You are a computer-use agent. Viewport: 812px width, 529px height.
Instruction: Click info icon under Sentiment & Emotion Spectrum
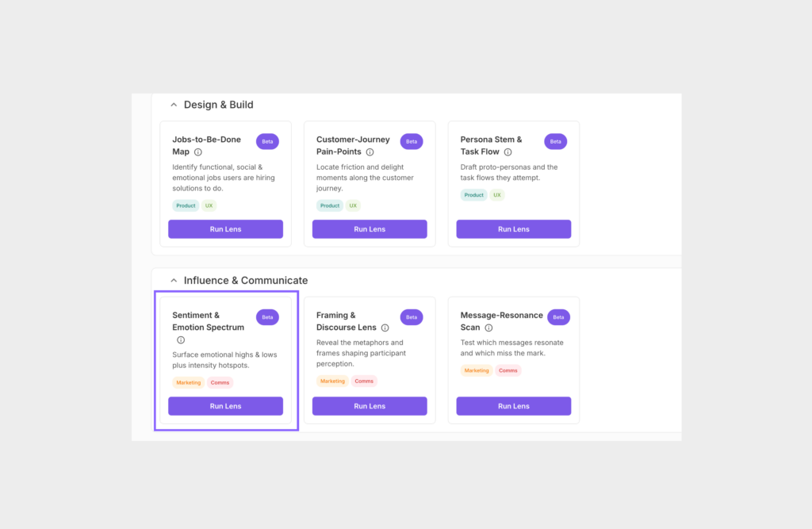(x=181, y=340)
